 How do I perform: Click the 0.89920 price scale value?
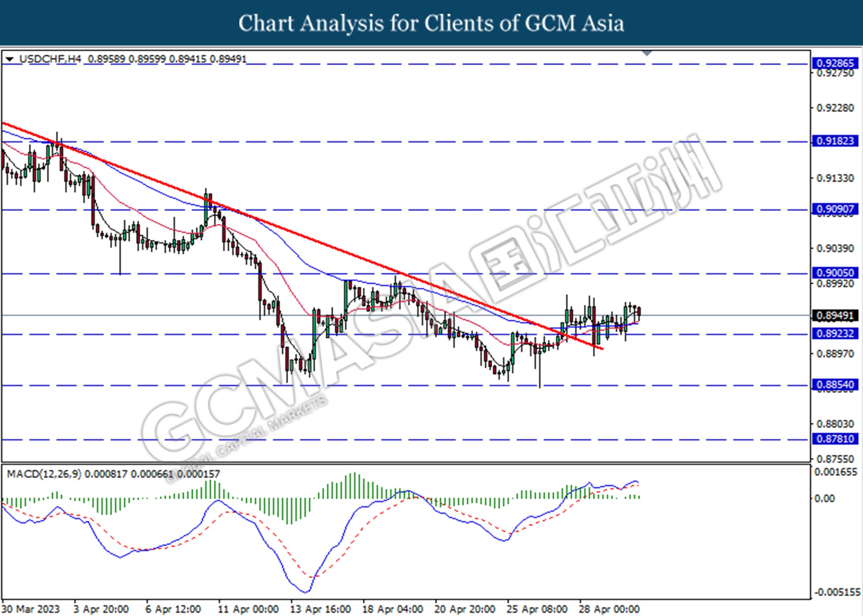click(x=835, y=283)
